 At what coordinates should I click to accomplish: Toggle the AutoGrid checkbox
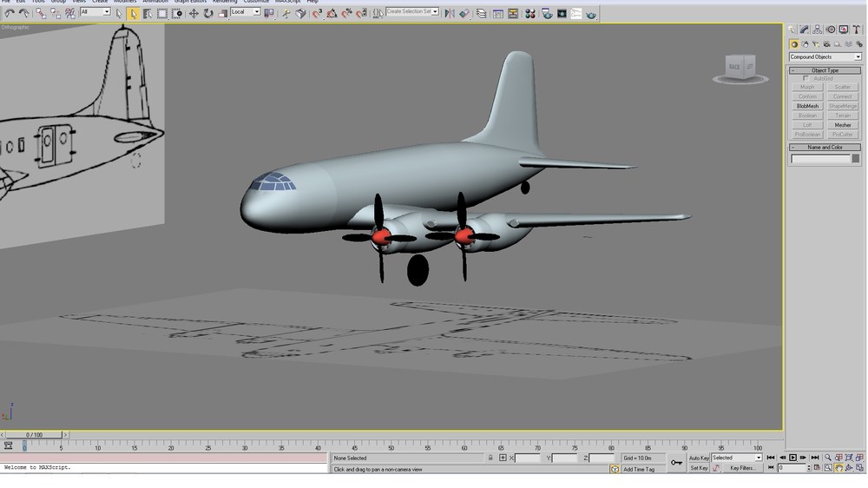pyautogui.click(x=806, y=79)
